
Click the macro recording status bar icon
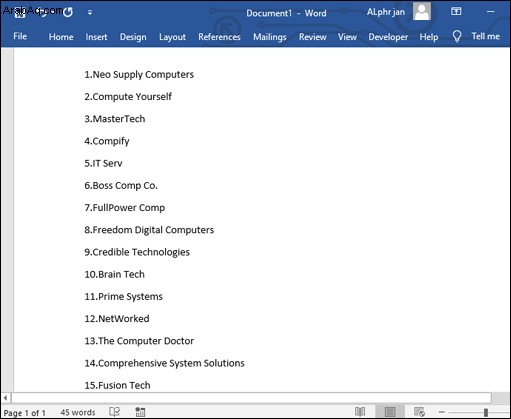coord(140,412)
